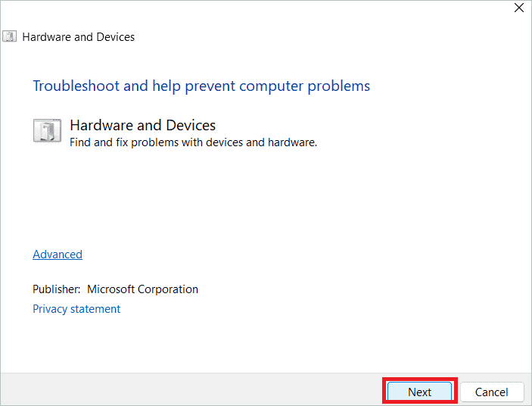Close the troubleshooter with the X button

click(519, 8)
